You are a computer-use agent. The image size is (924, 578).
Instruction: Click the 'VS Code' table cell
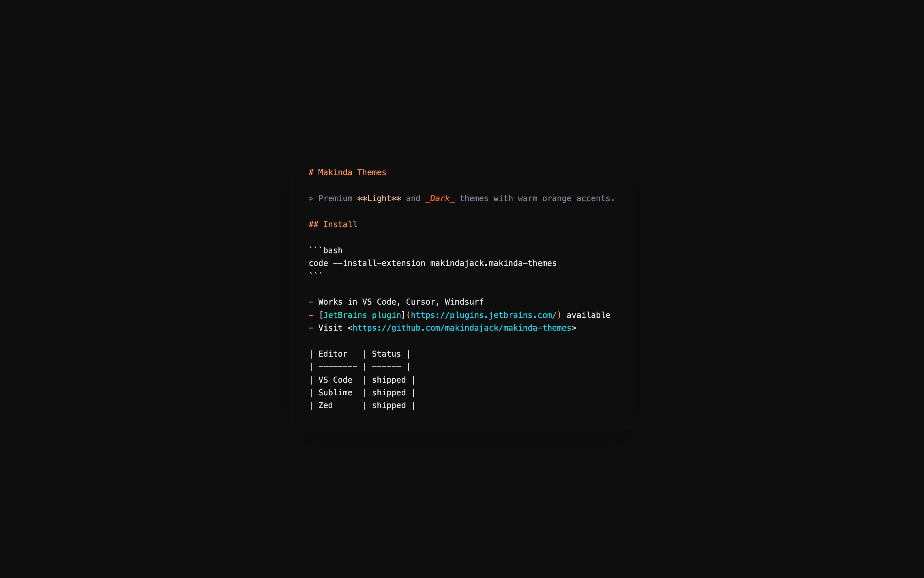click(x=335, y=380)
